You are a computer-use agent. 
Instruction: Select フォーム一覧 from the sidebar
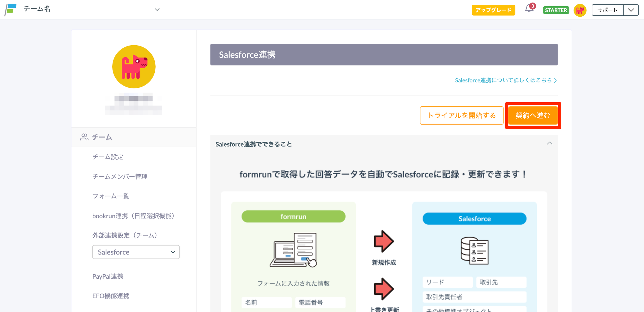(x=111, y=196)
